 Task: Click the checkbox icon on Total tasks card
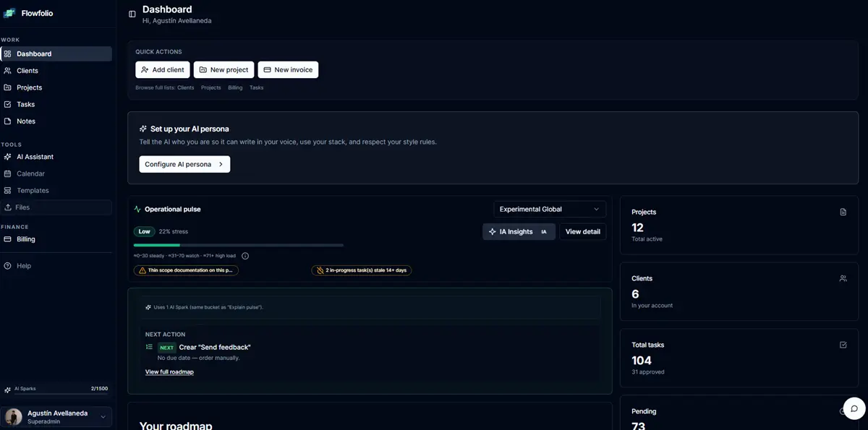point(843,345)
